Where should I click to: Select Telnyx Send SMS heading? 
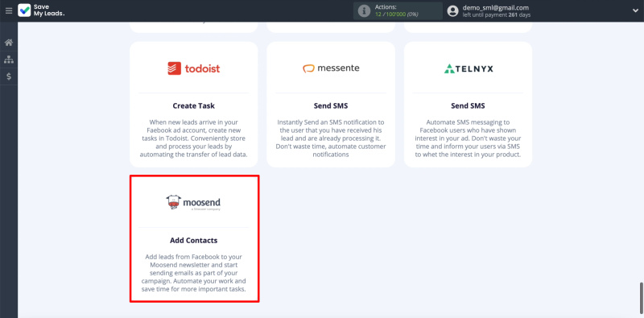click(469, 106)
